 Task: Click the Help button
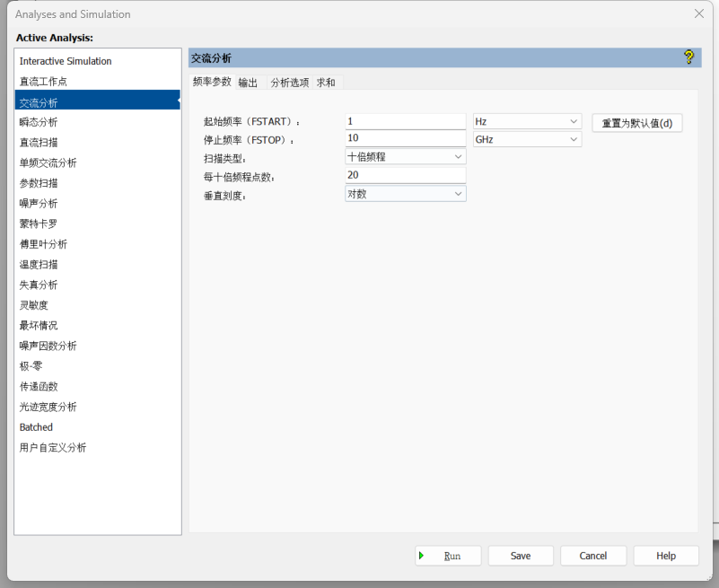pos(666,555)
